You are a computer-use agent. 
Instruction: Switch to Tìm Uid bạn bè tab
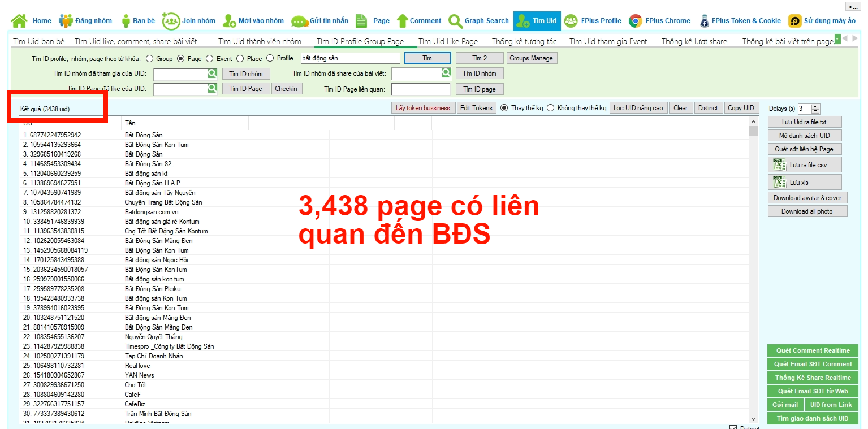point(39,41)
